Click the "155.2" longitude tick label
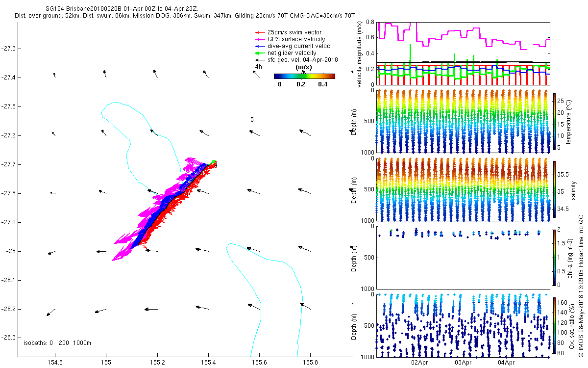The image size is (588, 368). pyautogui.click(x=157, y=363)
